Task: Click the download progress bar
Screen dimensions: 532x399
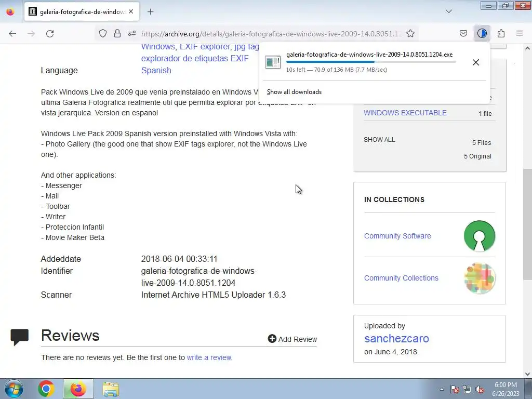Action: 371,62
